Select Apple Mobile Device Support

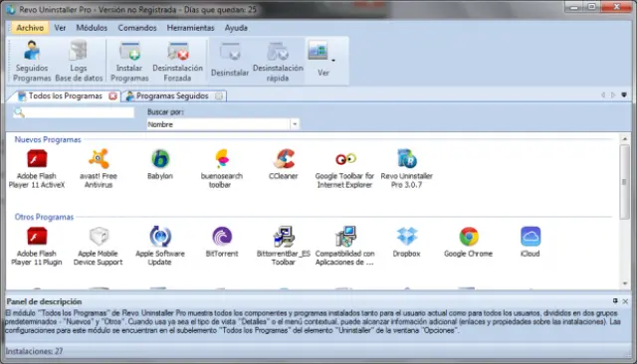99,247
